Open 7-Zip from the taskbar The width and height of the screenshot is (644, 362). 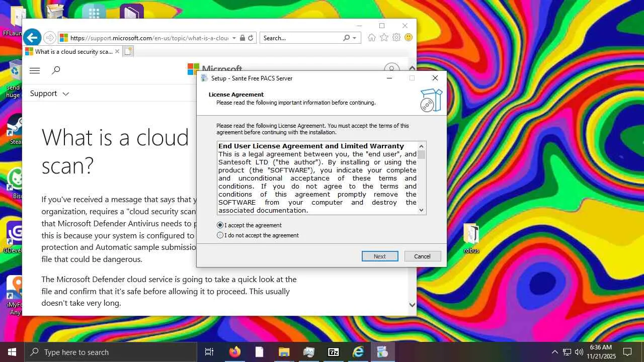click(x=333, y=352)
